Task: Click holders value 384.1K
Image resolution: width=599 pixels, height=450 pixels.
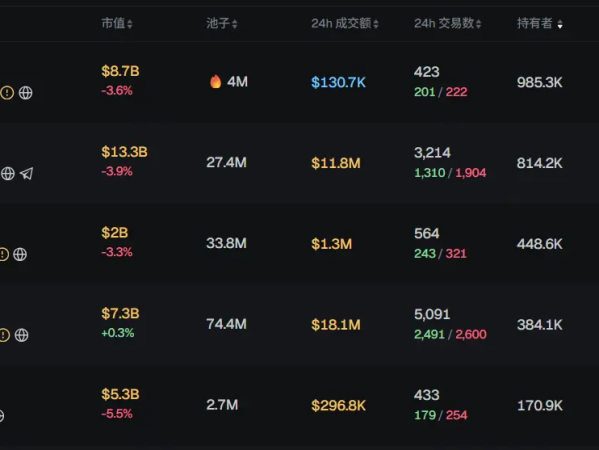Action: [x=539, y=325]
